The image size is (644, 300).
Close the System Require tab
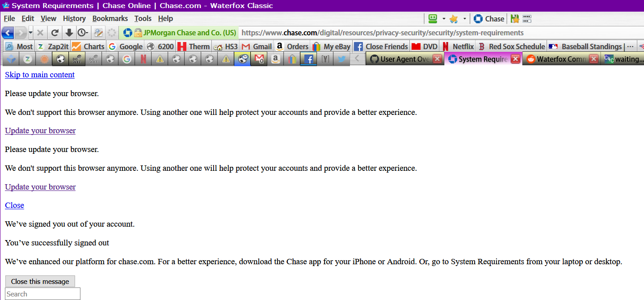(515, 59)
